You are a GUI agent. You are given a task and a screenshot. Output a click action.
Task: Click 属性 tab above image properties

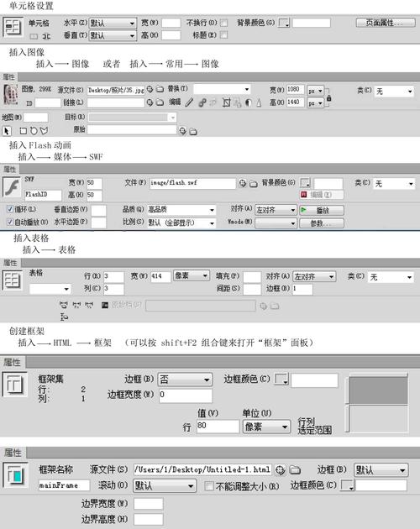pyautogui.click(x=9, y=77)
